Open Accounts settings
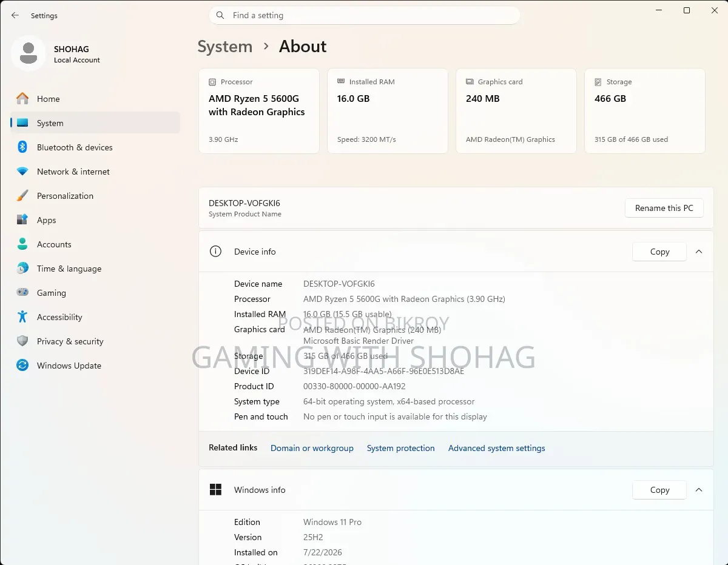The image size is (728, 565). pyautogui.click(x=95, y=244)
